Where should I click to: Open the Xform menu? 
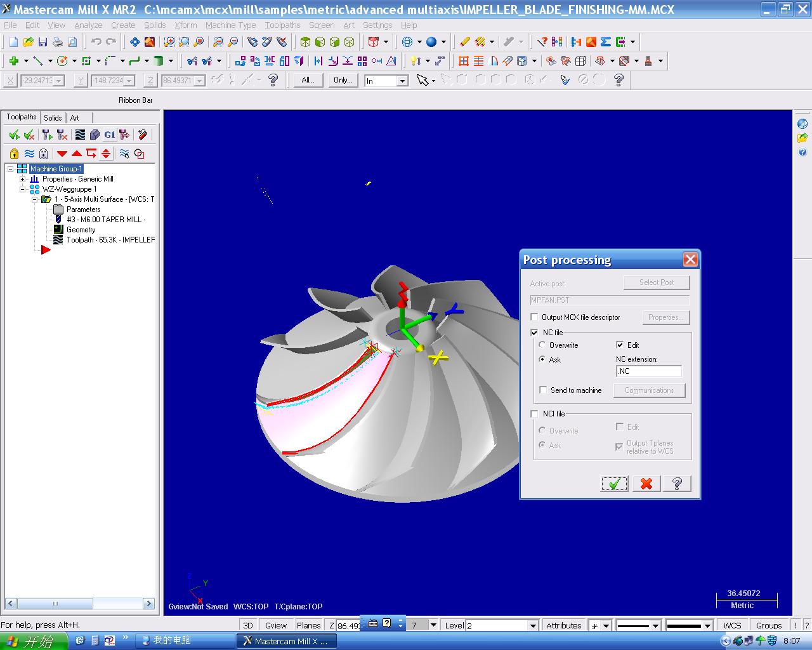tap(186, 25)
